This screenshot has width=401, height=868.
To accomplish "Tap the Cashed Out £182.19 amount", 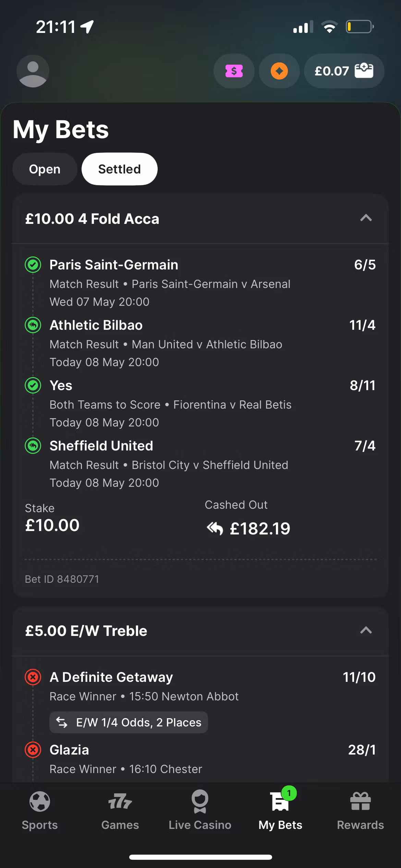I will [x=259, y=529].
